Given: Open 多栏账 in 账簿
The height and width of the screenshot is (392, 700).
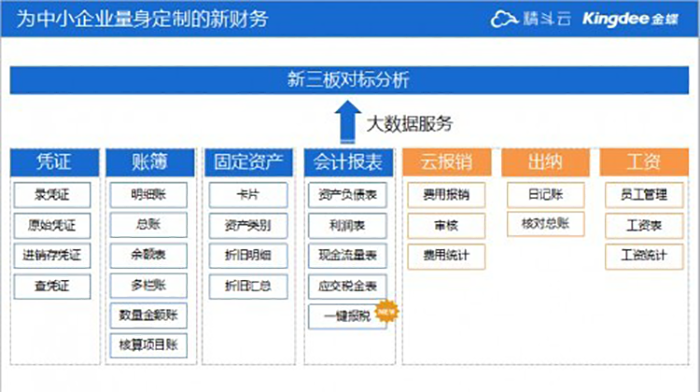Looking at the screenshot, I should pos(149,285).
